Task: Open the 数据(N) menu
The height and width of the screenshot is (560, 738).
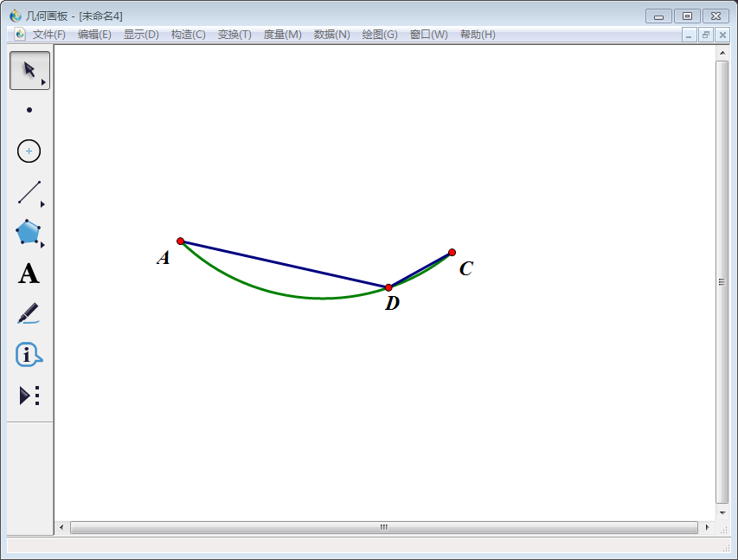Action: pos(332,35)
